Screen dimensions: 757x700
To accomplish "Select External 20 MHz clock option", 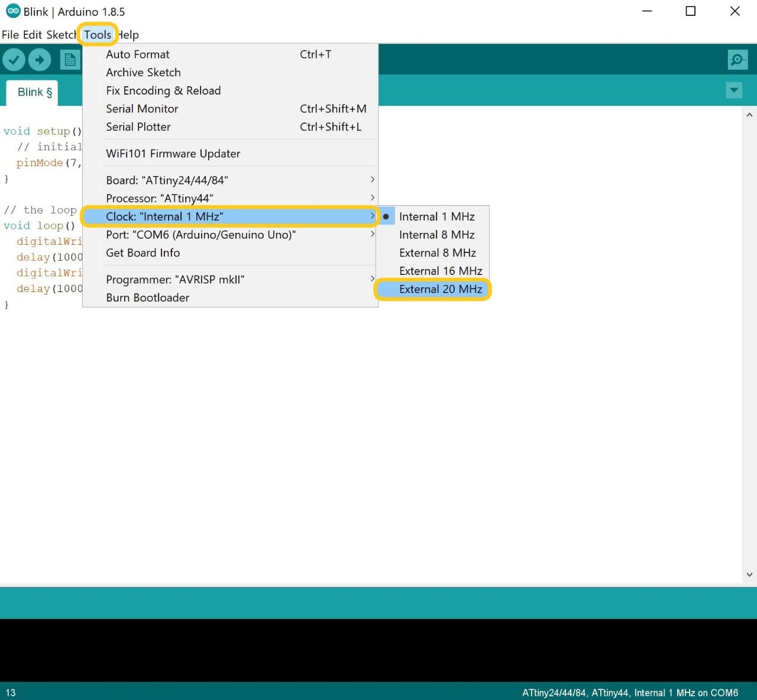I will click(x=434, y=290).
